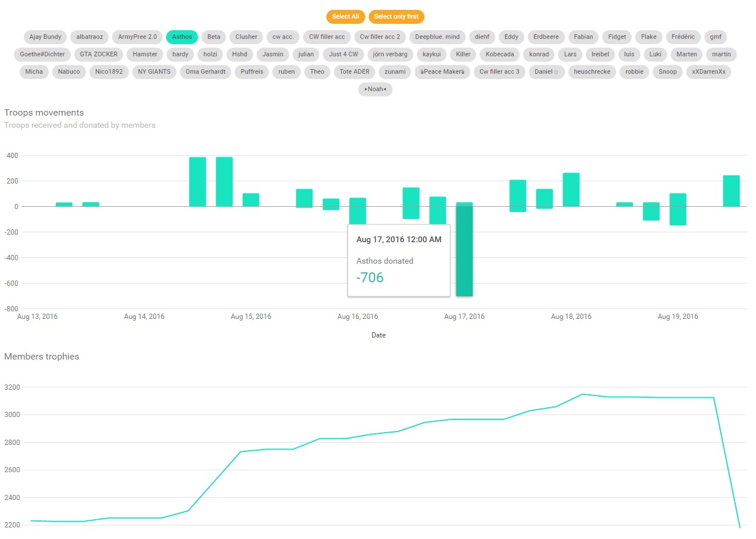The width and height of the screenshot is (756, 539).
Task: Toggle the Deepblue. mind chip
Action: [x=437, y=37]
